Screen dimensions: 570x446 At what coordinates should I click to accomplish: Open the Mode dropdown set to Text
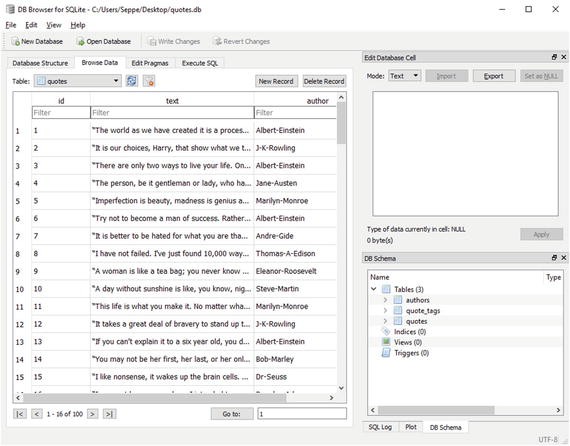(x=405, y=76)
